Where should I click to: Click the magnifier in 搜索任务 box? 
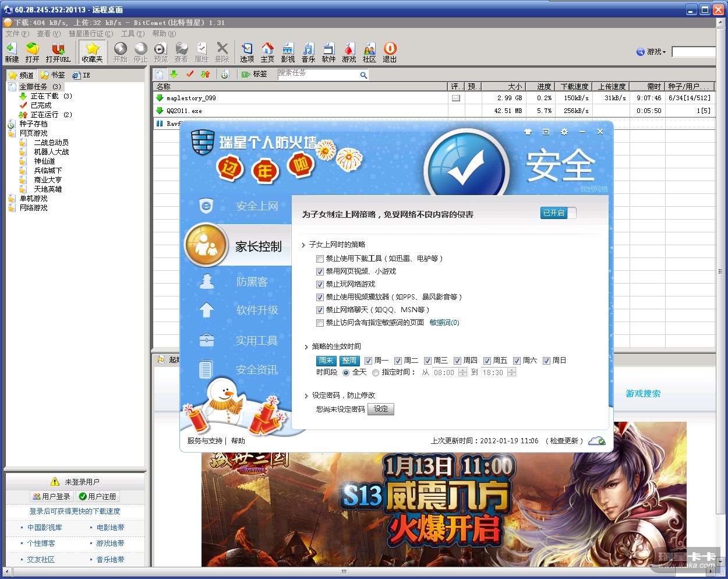point(363,75)
